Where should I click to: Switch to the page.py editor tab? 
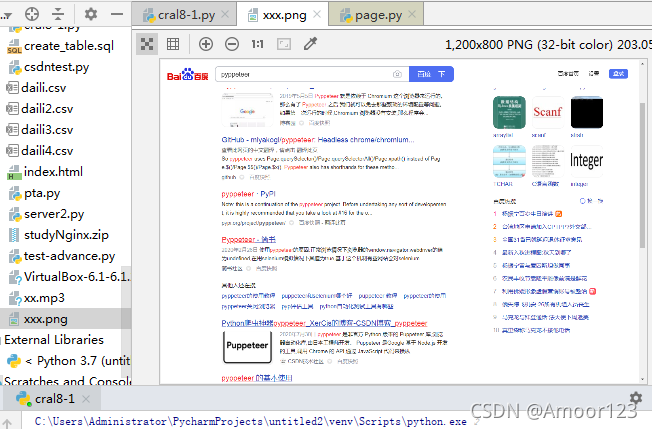point(376,15)
